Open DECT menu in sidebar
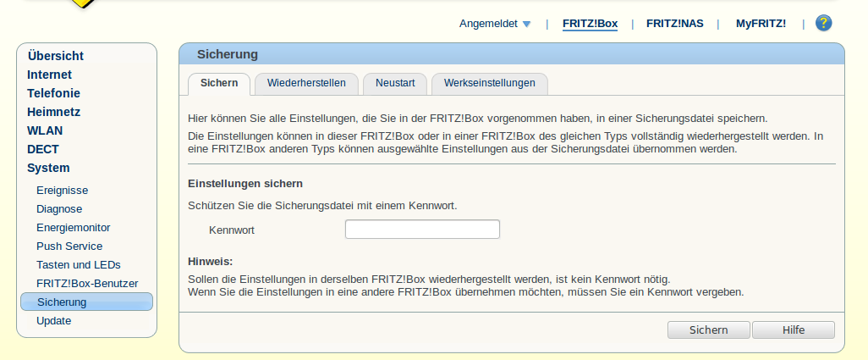Viewport: 868px width, 360px height. [x=42, y=150]
